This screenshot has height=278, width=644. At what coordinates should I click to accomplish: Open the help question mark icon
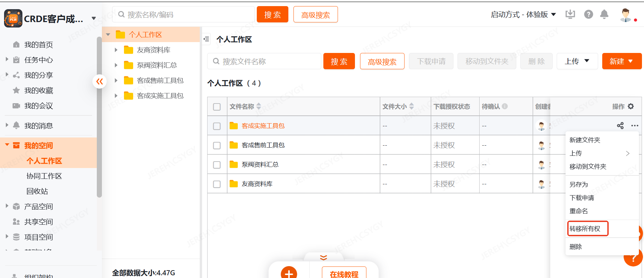588,14
